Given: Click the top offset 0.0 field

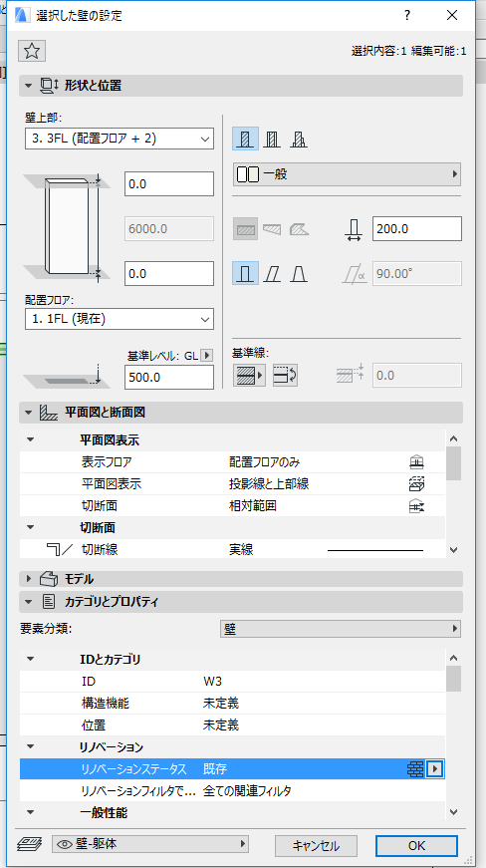Looking at the screenshot, I should tap(169, 183).
